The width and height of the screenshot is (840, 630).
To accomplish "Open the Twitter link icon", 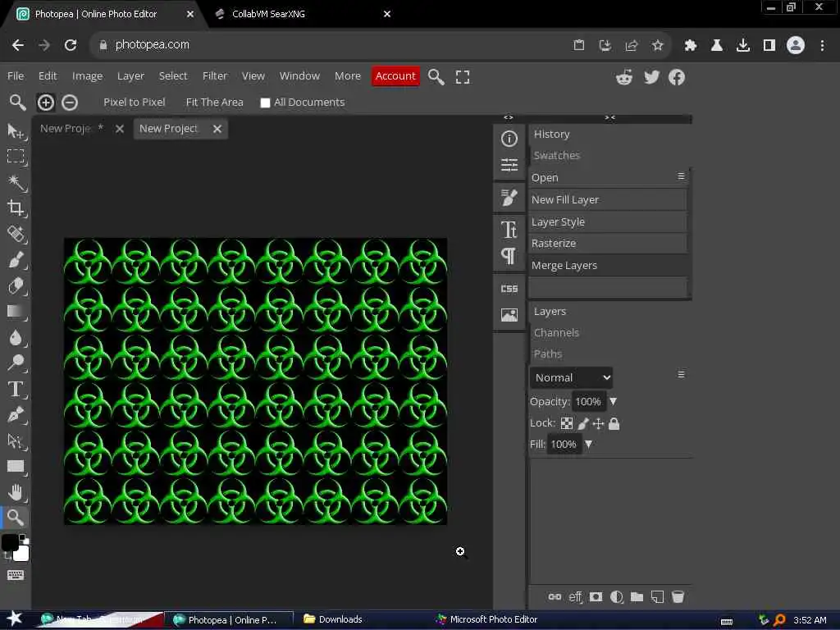I will tap(651, 77).
